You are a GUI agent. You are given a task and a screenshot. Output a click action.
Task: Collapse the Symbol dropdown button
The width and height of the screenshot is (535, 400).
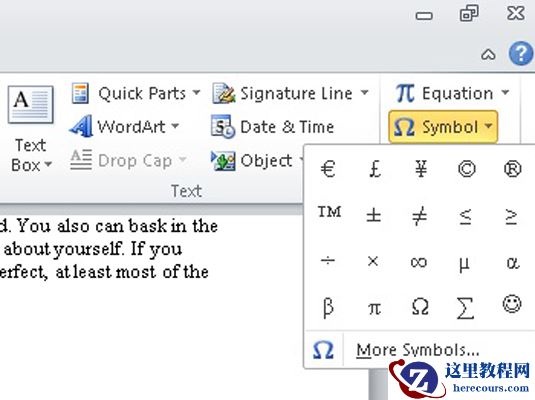[443, 127]
